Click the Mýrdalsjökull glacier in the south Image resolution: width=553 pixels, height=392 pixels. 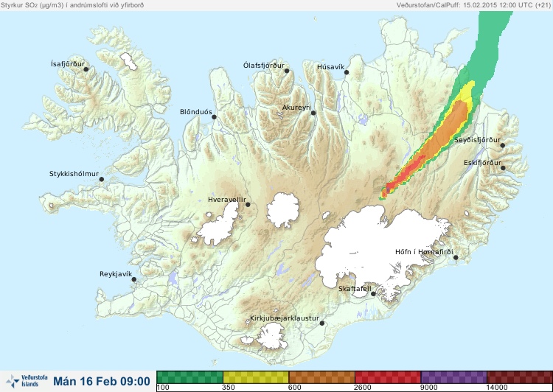[x=271, y=336]
